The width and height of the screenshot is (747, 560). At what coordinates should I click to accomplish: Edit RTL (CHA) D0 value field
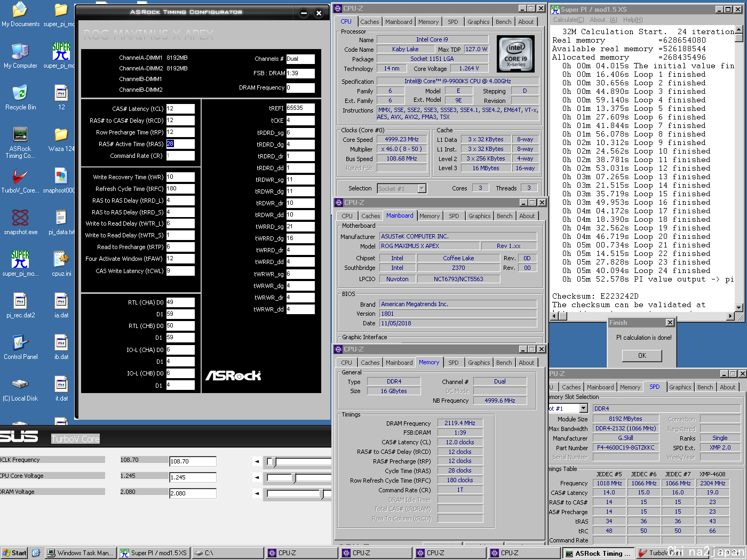[180, 302]
